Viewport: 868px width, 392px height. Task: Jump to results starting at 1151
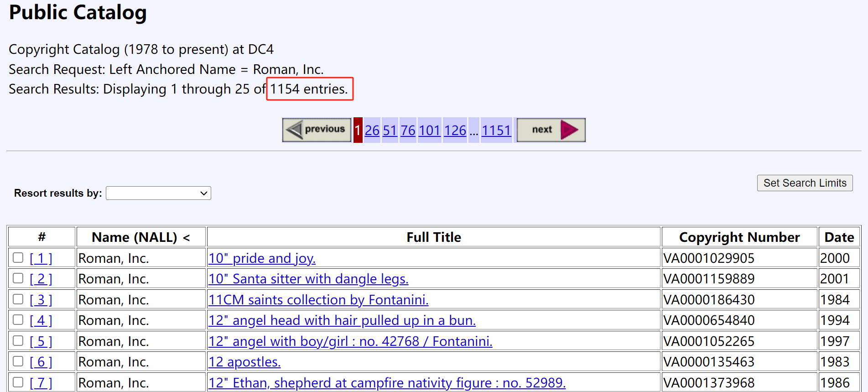pos(496,131)
